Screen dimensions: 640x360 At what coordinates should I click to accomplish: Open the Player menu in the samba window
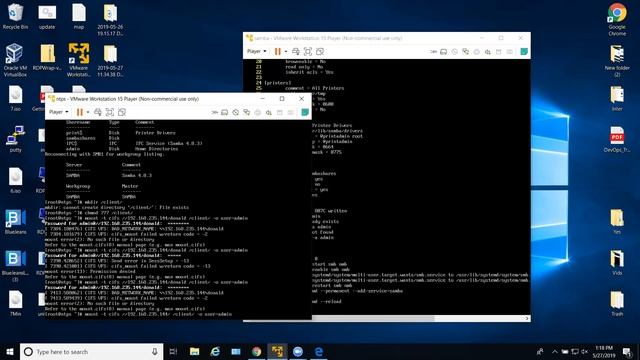pos(256,51)
